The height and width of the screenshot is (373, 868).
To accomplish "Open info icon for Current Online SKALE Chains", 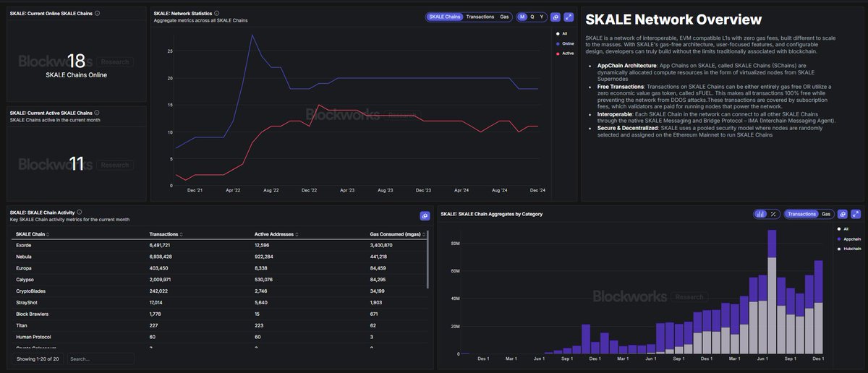I will 98,13.
